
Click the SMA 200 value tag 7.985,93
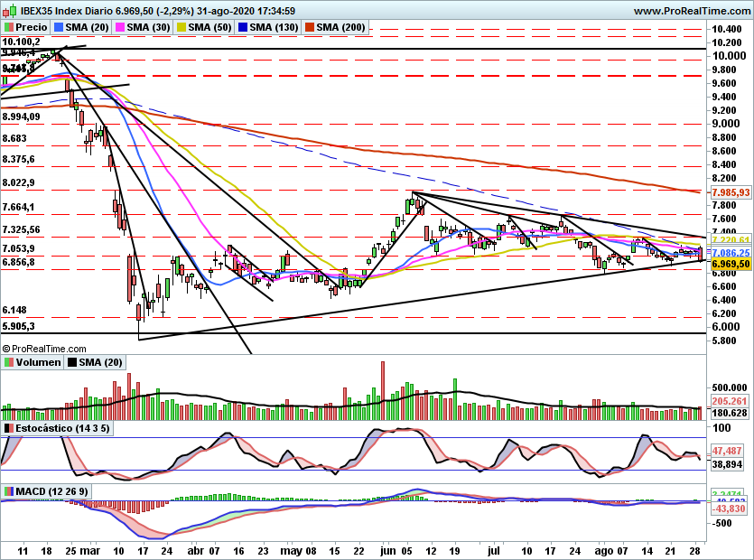point(731,192)
